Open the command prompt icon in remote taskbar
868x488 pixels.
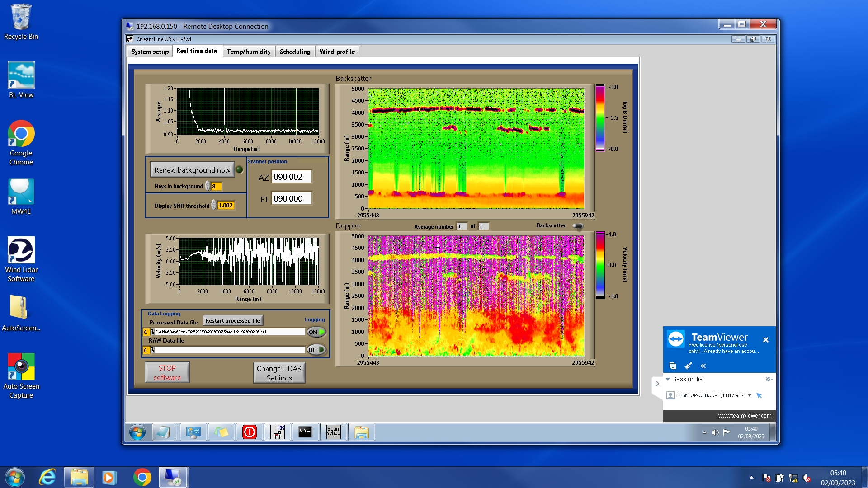[305, 432]
